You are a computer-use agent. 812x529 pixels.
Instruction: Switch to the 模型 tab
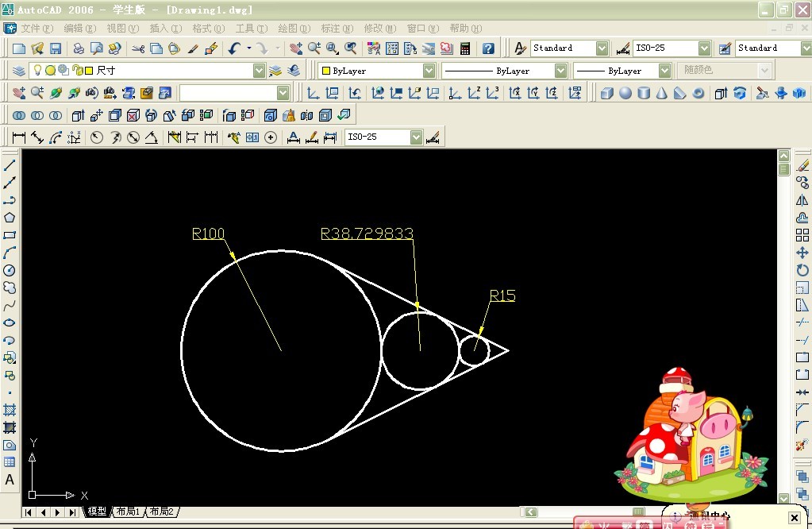coord(97,512)
